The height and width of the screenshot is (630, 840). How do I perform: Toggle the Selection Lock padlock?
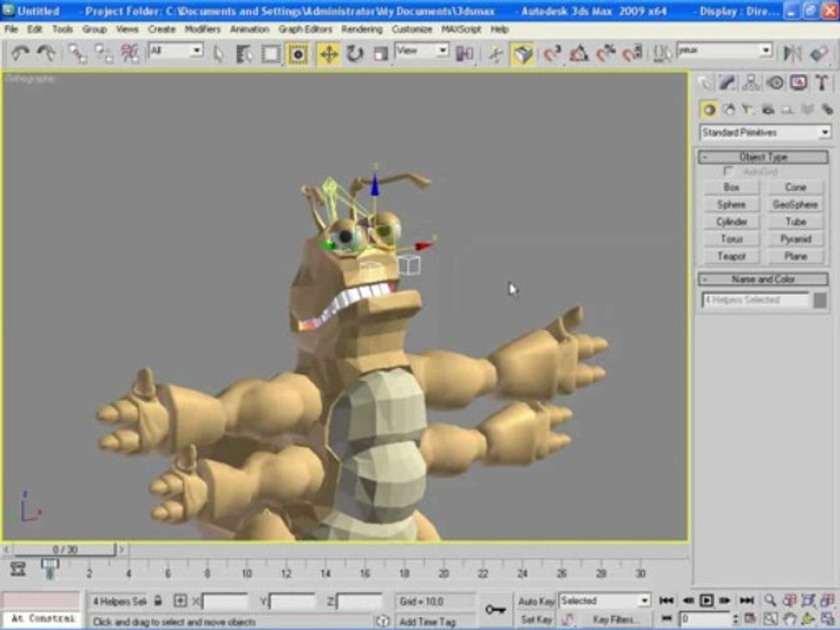pyautogui.click(x=158, y=600)
